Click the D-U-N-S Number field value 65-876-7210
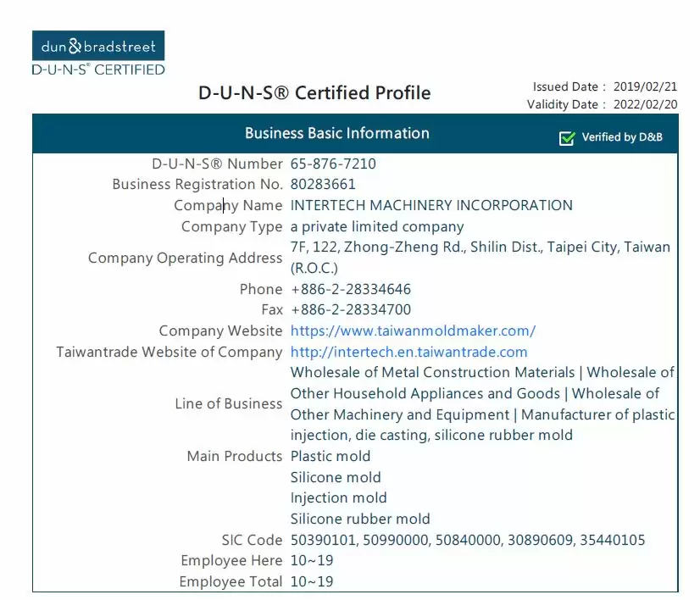Viewport: 700px width, 600px height. coord(333,164)
